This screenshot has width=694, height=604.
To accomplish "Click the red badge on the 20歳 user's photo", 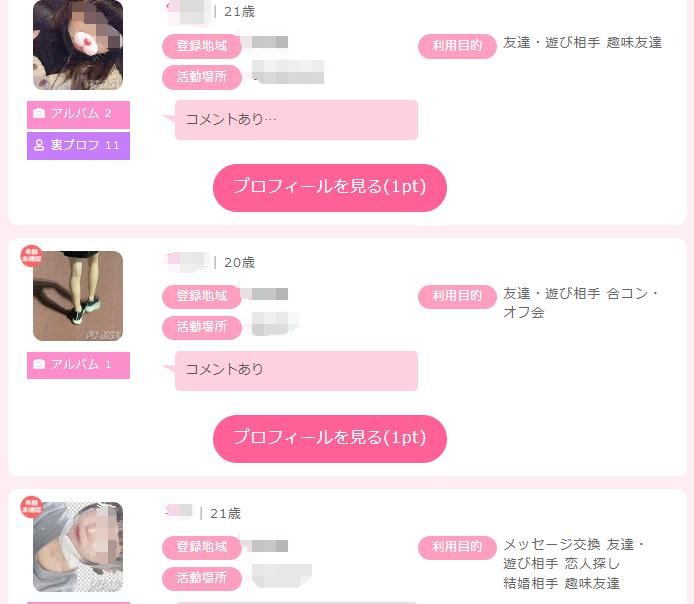I will pos(31,256).
